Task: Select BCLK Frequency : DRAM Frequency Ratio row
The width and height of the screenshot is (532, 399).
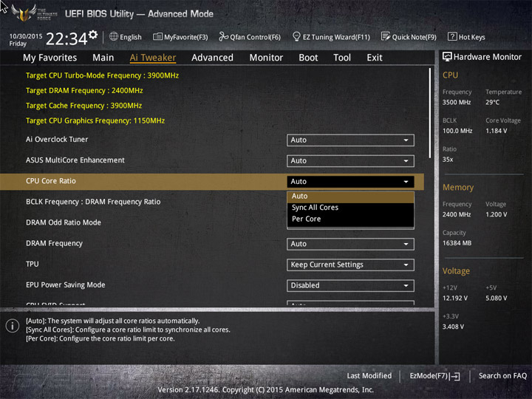Action: click(x=93, y=202)
